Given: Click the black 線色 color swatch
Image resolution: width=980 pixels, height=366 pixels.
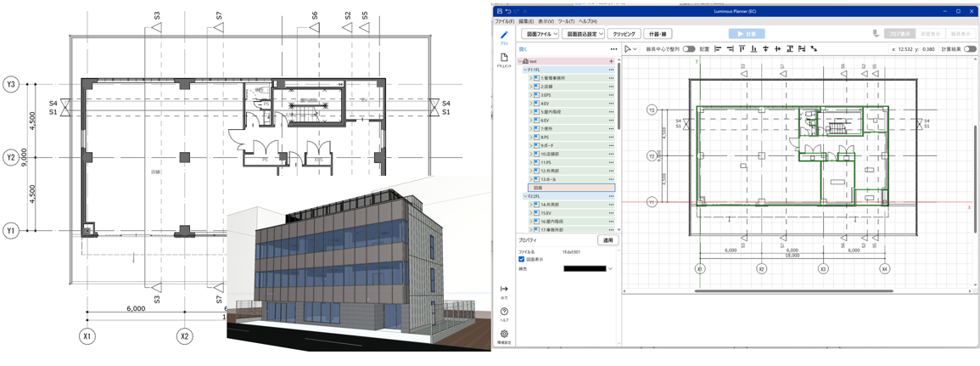Looking at the screenshot, I should pos(584,269).
